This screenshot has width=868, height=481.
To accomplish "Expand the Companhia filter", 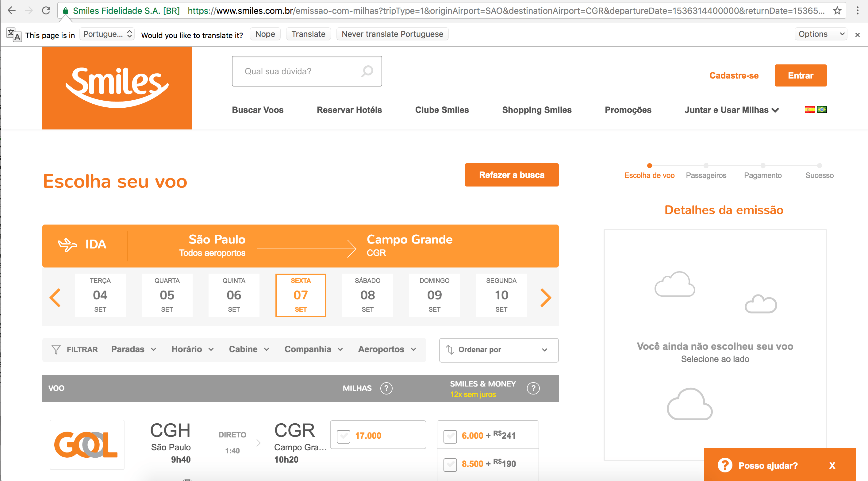I will 314,349.
